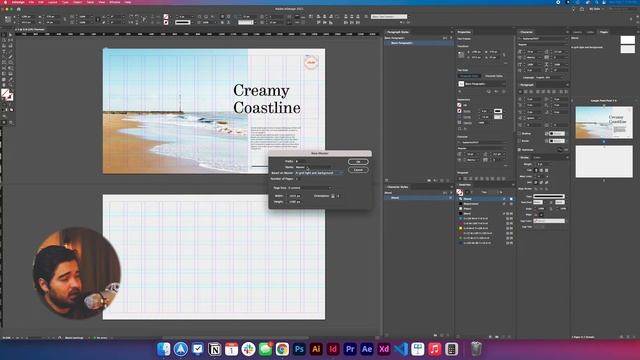The height and width of the screenshot is (360, 640).
Task: Click the Name field in New Master dialog
Action: click(x=313, y=167)
